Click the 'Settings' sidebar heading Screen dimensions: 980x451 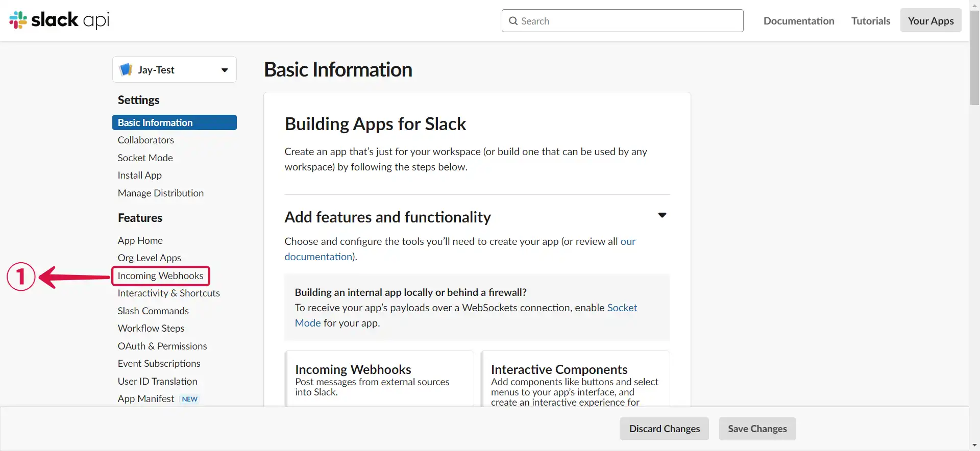coord(139,100)
